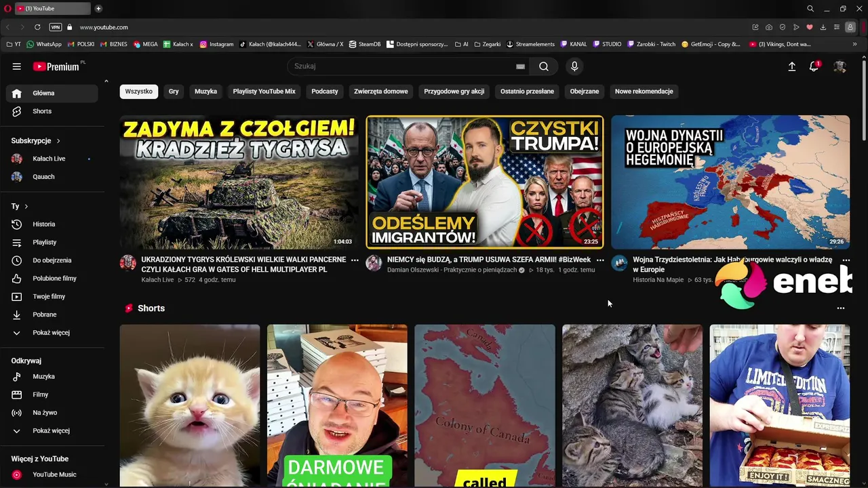The height and width of the screenshot is (488, 868).
Task: Open the Główna home sidebar item
Action: pyautogui.click(x=52, y=93)
